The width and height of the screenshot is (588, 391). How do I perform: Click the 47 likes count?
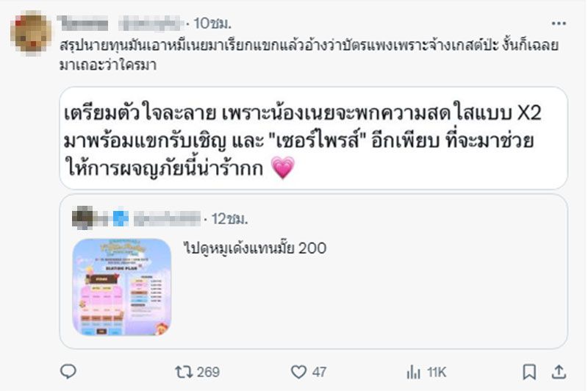pyautogui.click(x=319, y=372)
